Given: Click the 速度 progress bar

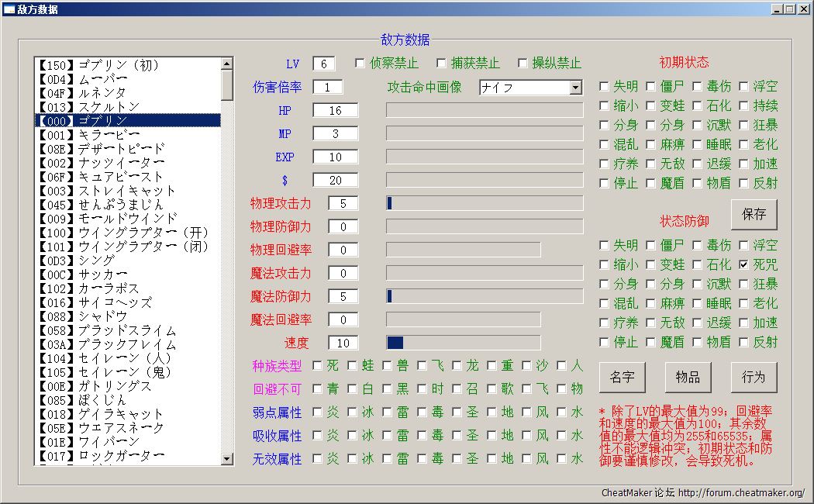Looking at the screenshot, I should tap(463, 343).
